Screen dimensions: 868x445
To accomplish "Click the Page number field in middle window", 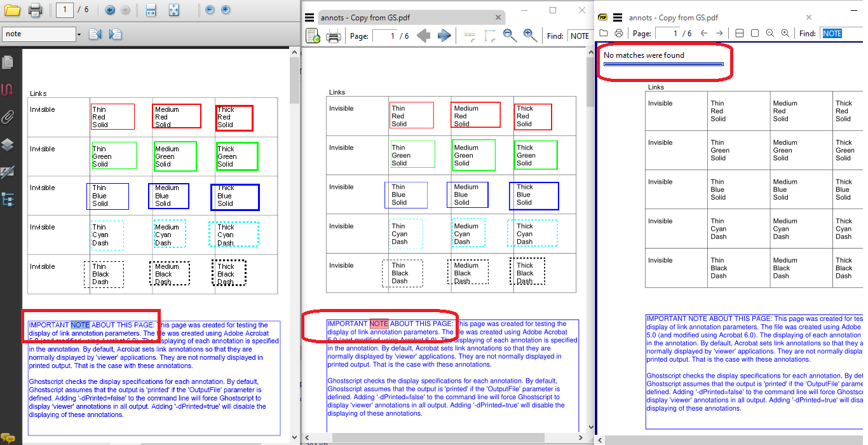I will coord(384,36).
